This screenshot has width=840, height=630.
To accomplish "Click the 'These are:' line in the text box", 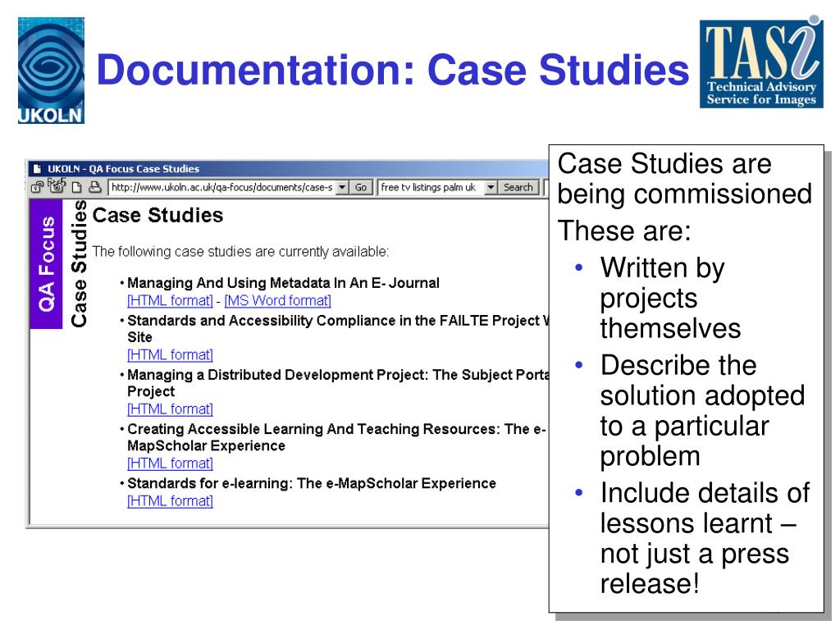I will click(624, 231).
